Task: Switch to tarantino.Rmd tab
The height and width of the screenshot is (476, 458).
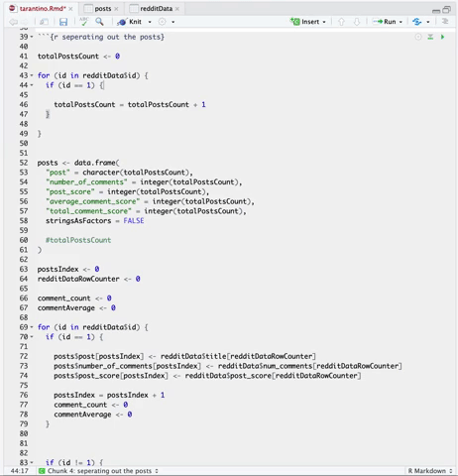Action: coord(43,9)
